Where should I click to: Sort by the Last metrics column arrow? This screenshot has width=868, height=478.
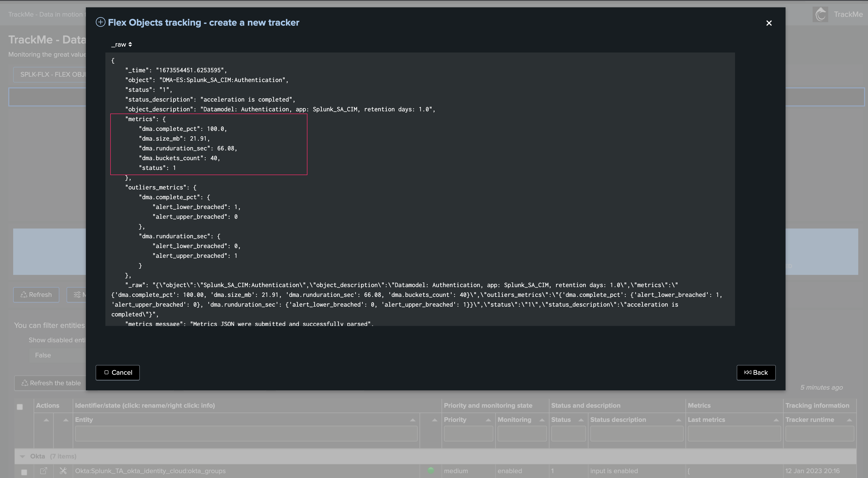(776, 420)
